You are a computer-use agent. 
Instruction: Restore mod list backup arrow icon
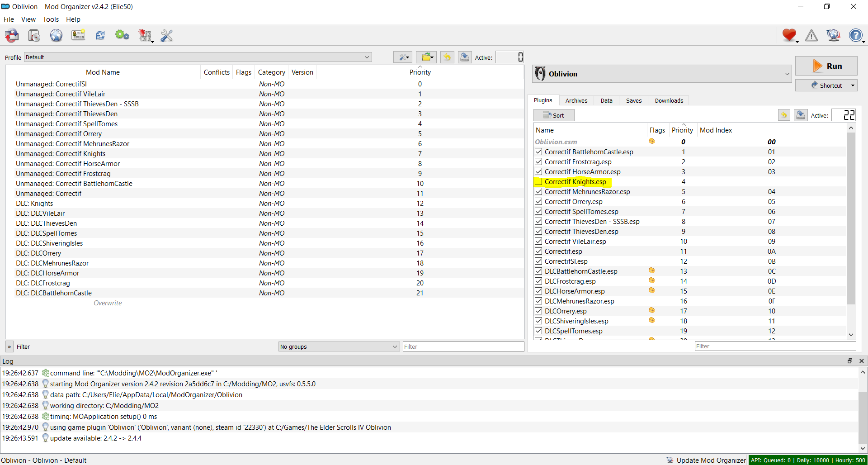point(447,57)
